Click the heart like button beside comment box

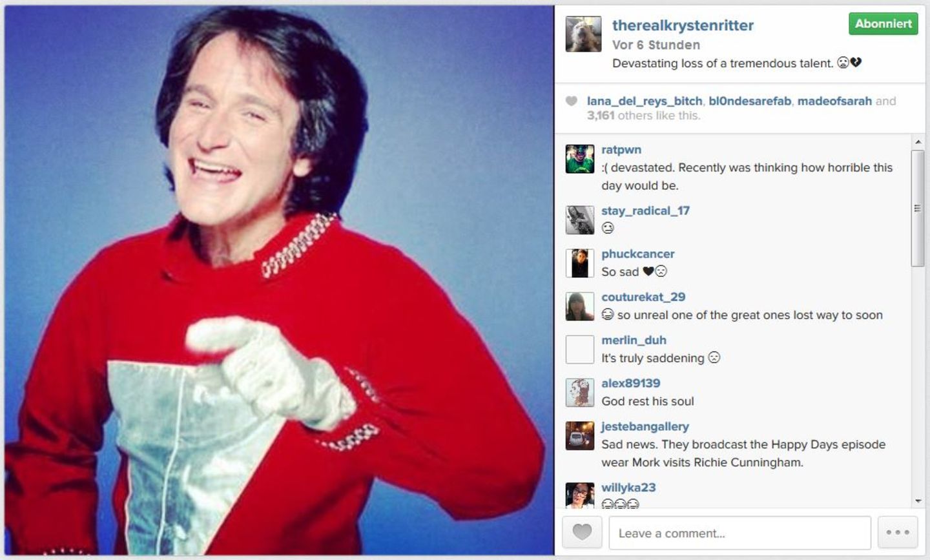582,532
